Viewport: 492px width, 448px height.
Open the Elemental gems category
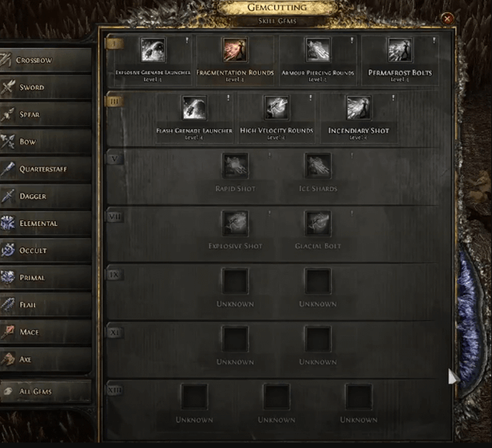click(x=46, y=223)
